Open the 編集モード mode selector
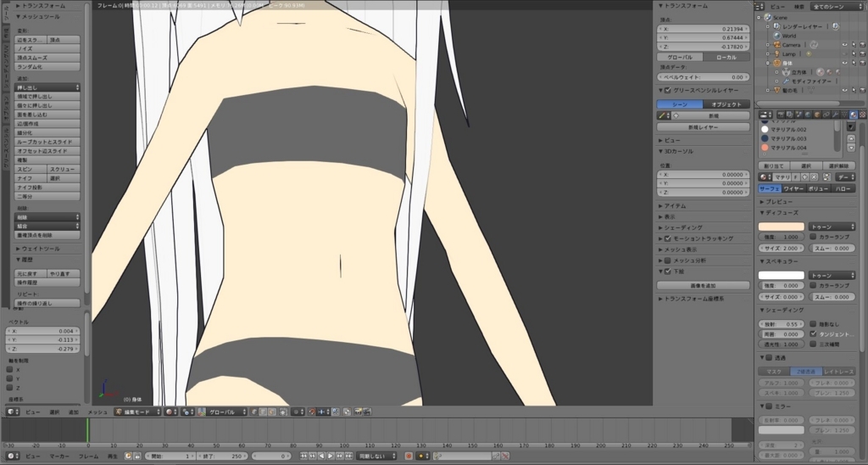Image resolution: width=868 pixels, height=465 pixels. pos(138,412)
